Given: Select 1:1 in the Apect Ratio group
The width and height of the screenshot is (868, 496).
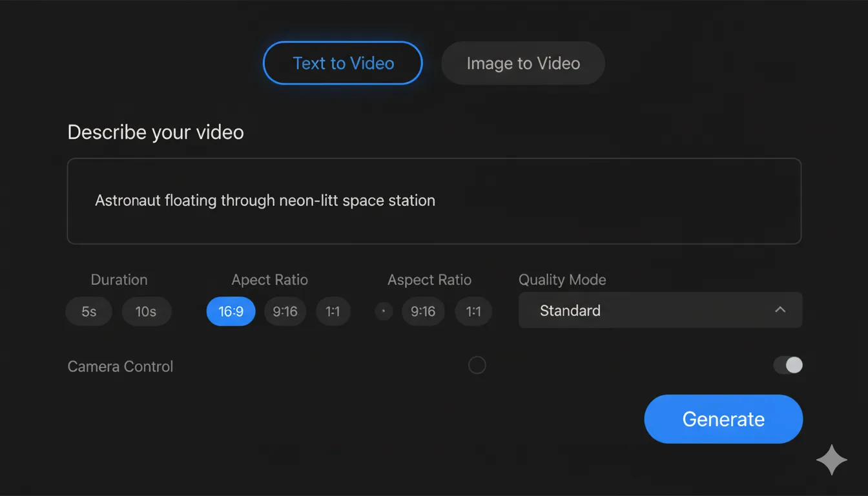Looking at the screenshot, I should [333, 311].
